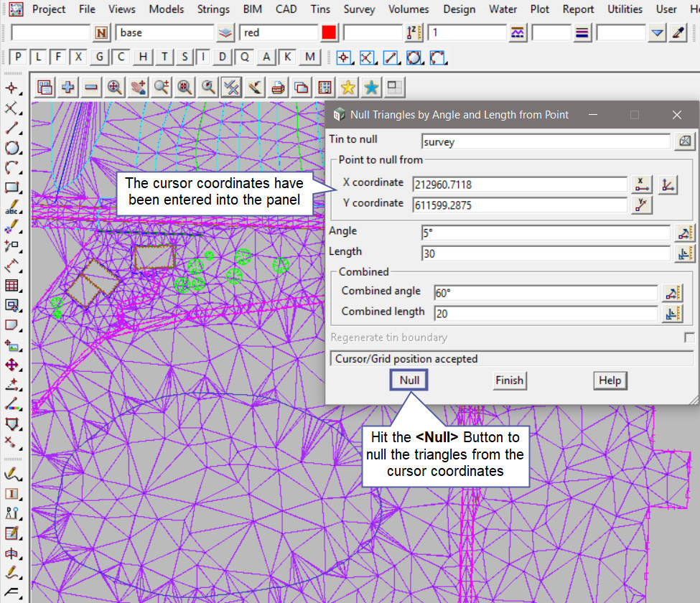The width and height of the screenshot is (700, 603).
Task: Click the Y coordinate pick icon
Action: (x=642, y=205)
